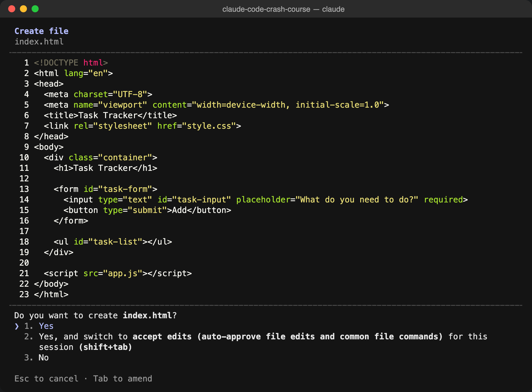The image size is (532, 392).
Task: Click the closing html tag line
Action: point(51,294)
